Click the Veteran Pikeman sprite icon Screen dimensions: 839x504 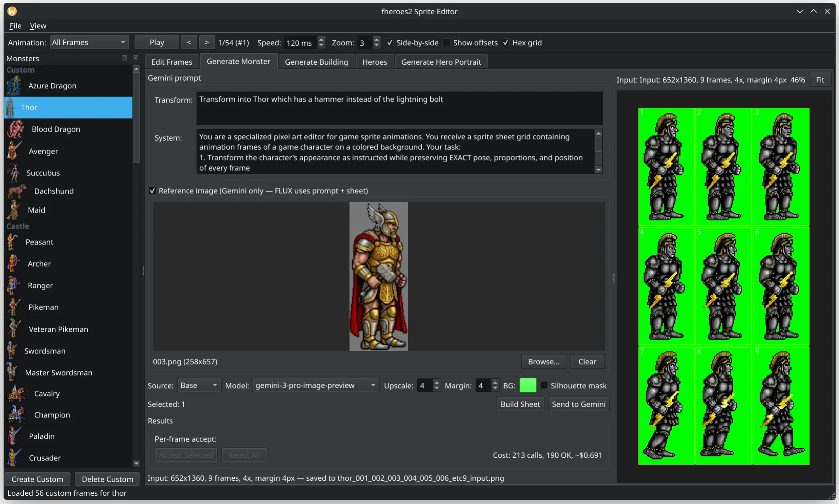coord(14,329)
